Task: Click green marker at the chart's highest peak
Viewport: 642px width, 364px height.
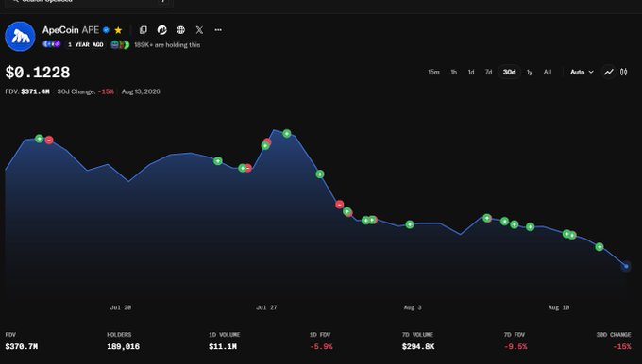Action: [287, 133]
